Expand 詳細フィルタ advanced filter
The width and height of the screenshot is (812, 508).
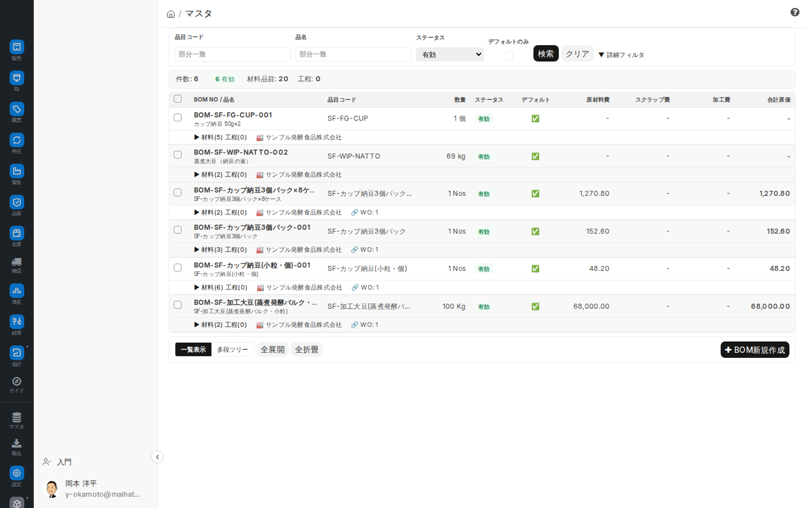621,55
